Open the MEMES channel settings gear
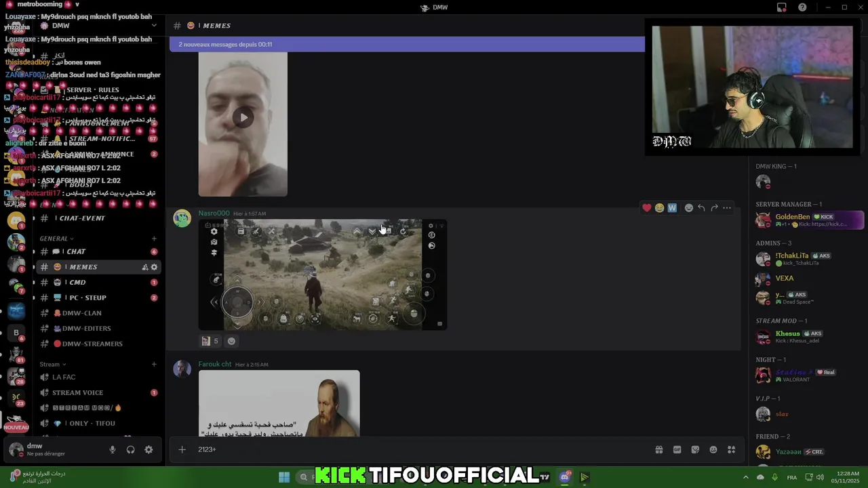 tap(154, 267)
